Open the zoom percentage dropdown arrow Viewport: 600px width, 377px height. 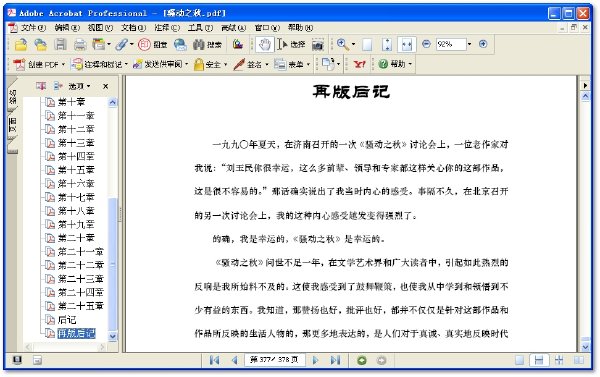click(x=470, y=44)
